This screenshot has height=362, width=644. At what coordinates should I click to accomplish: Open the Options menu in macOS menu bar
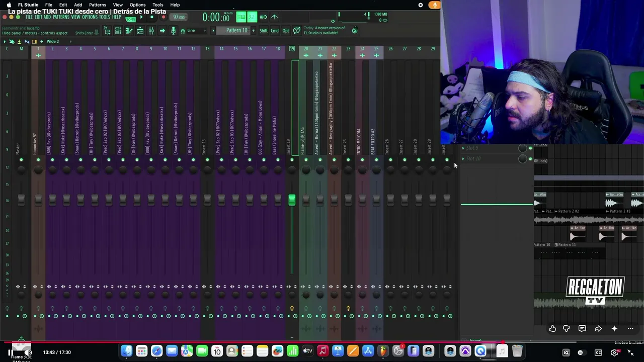[x=137, y=5]
